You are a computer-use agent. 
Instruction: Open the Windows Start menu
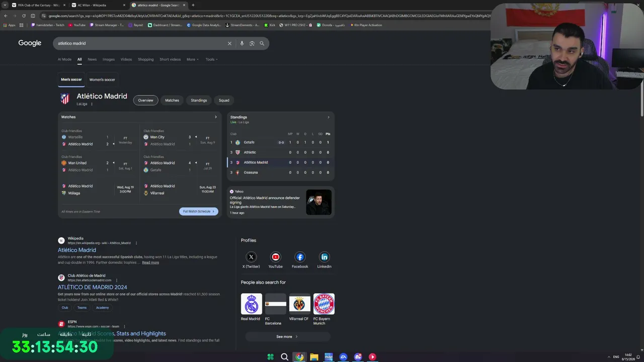click(x=270, y=357)
